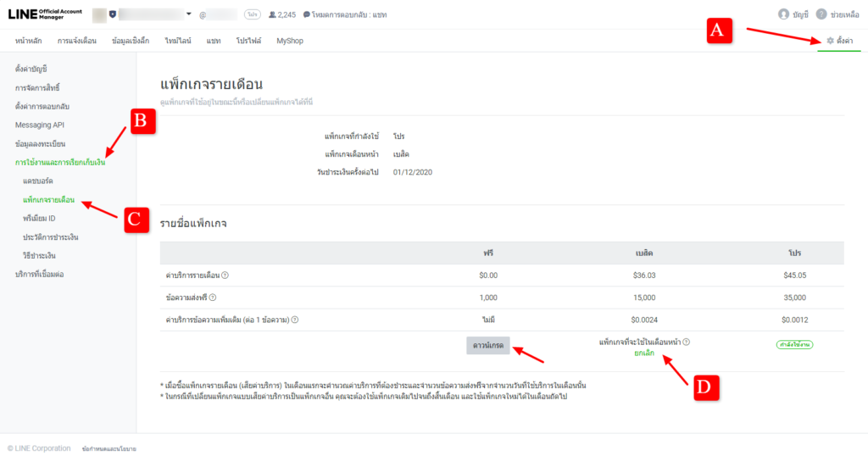Switch to the MyShop tab
This screenshot has height=462, width=868.
[x=290, y=41]
